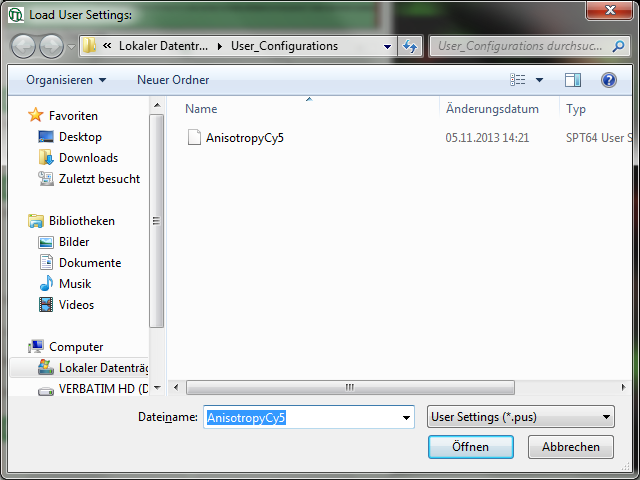Open the Videos library
Viewport: 640px width, 480px height.
76,305
